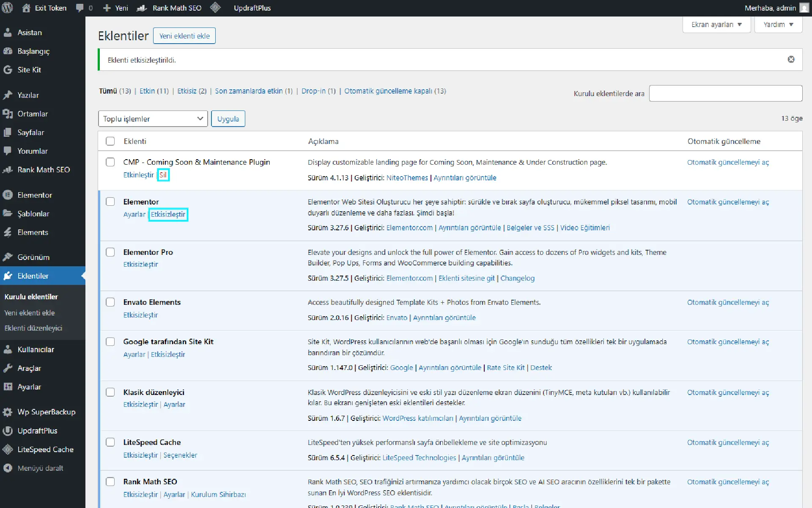
Task: Click the UpdraftPlus sidebar icon
Action: [8, 431]
